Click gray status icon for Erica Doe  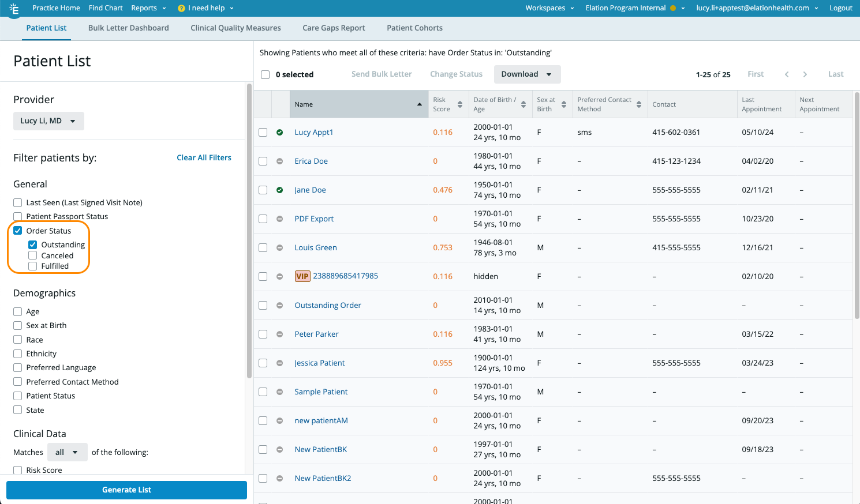[x=280, y=161]
